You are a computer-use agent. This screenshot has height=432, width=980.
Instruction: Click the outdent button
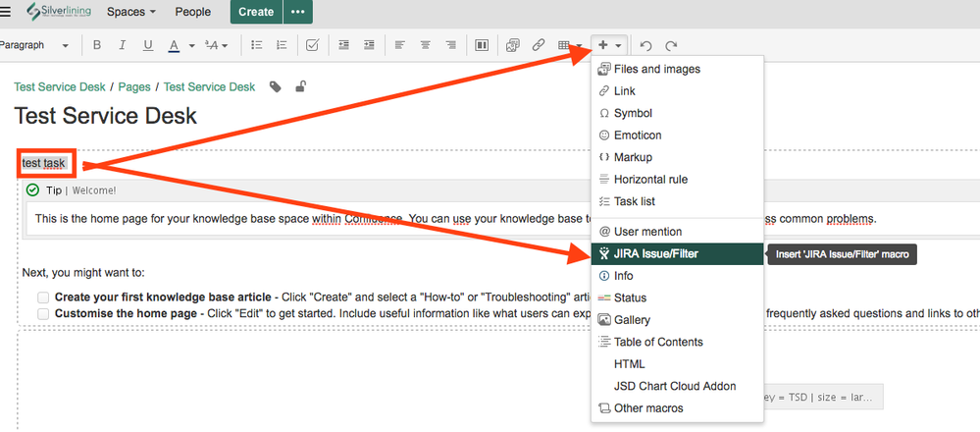click(343, 45)
